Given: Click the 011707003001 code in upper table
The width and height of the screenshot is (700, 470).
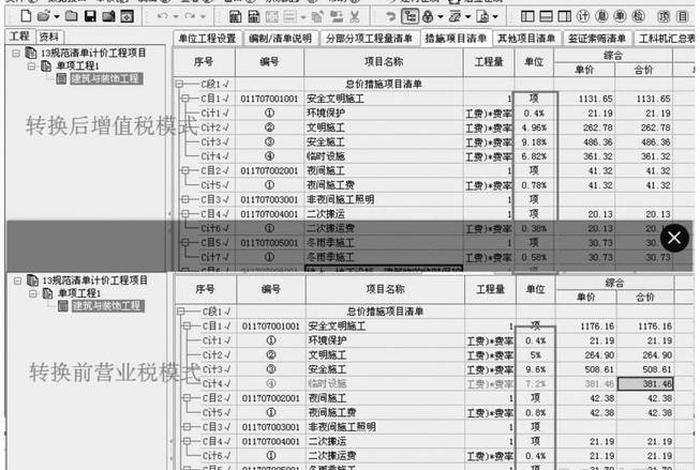Looking at the screenshot, I should [269, 200].
